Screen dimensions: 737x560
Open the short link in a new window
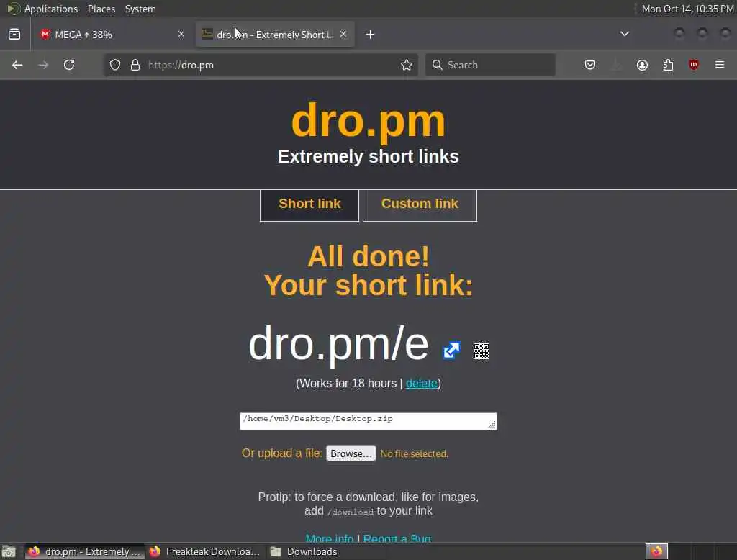point(451,351)
